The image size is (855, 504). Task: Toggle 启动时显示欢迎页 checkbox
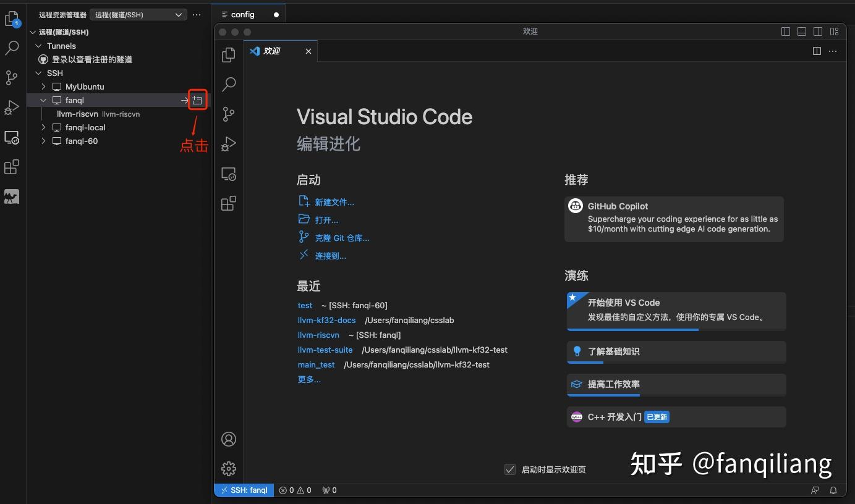(510, 469)
